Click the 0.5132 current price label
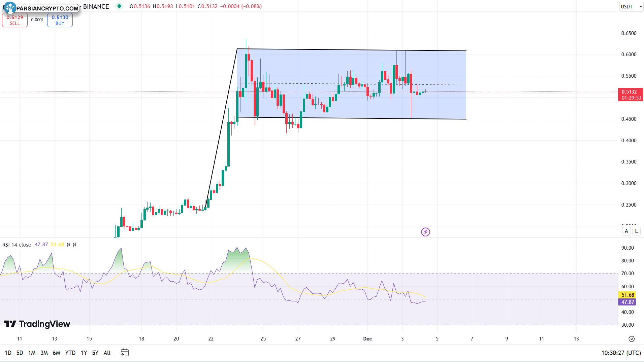This screenshot has height=362, width=644. click(631, 95)
